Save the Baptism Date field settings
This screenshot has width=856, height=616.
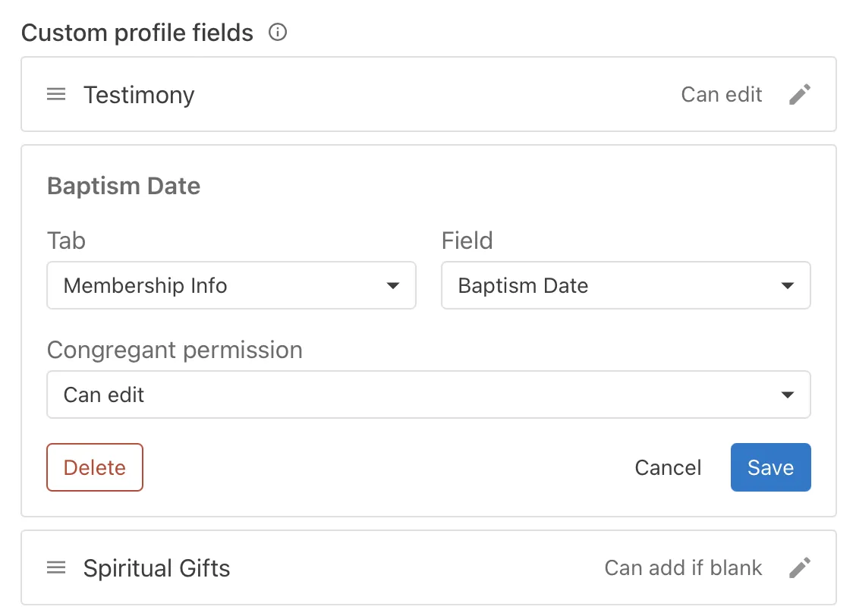pos(770,468)
